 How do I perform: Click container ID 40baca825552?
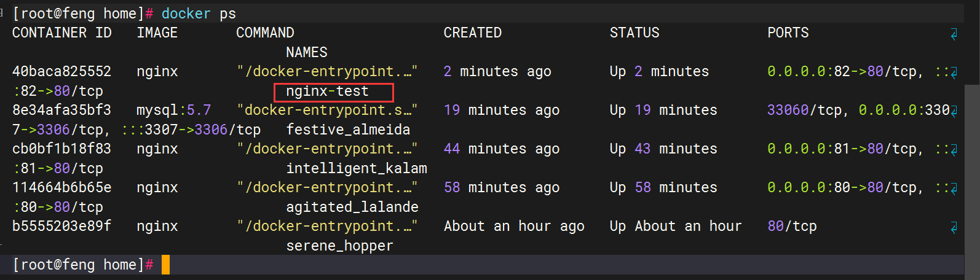(x=61, y=72)
